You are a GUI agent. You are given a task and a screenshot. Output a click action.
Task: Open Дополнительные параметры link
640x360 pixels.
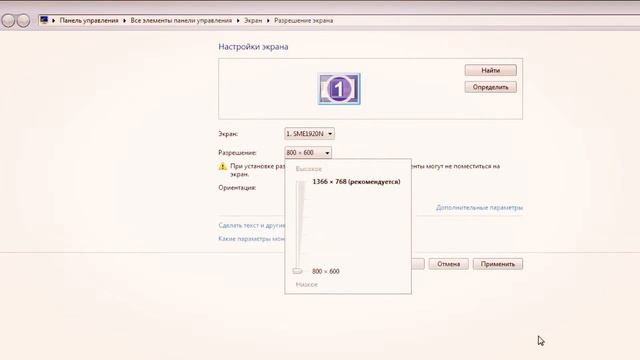pos(479,207)
